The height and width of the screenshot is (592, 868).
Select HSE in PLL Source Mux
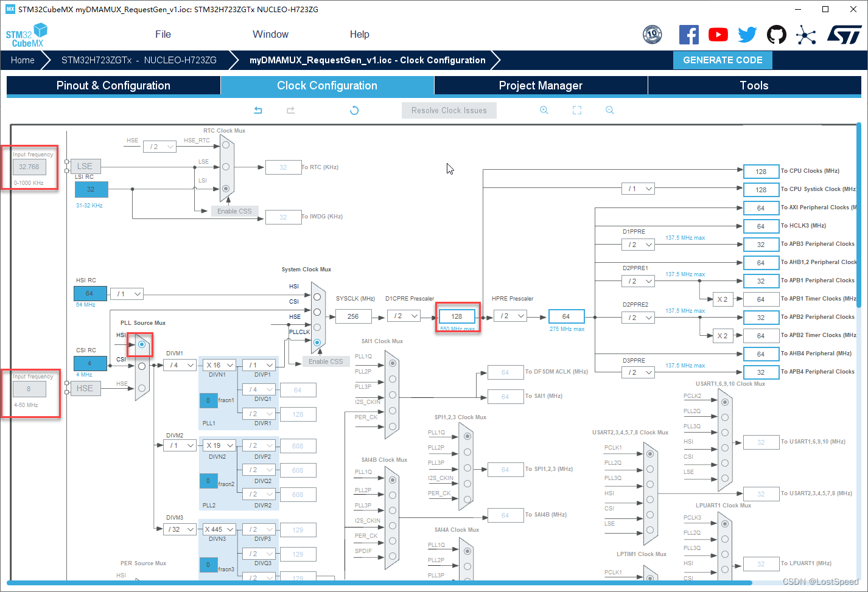(142, 388)
